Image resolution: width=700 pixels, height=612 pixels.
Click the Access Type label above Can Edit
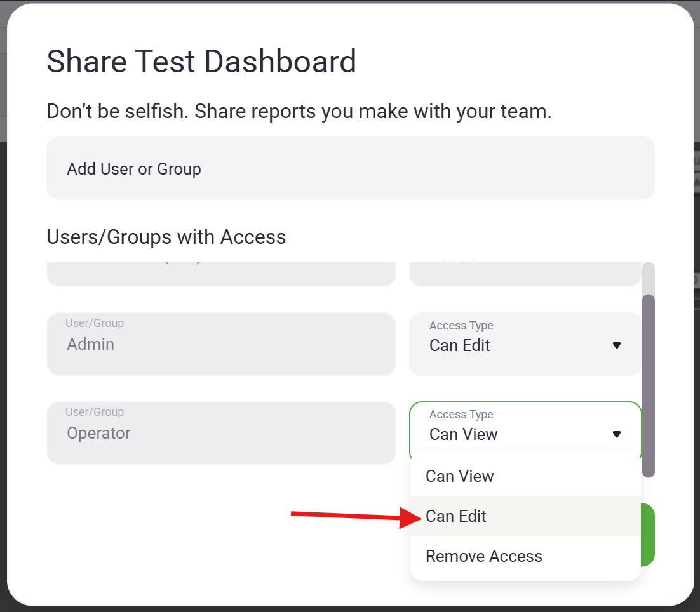[461, 326]
